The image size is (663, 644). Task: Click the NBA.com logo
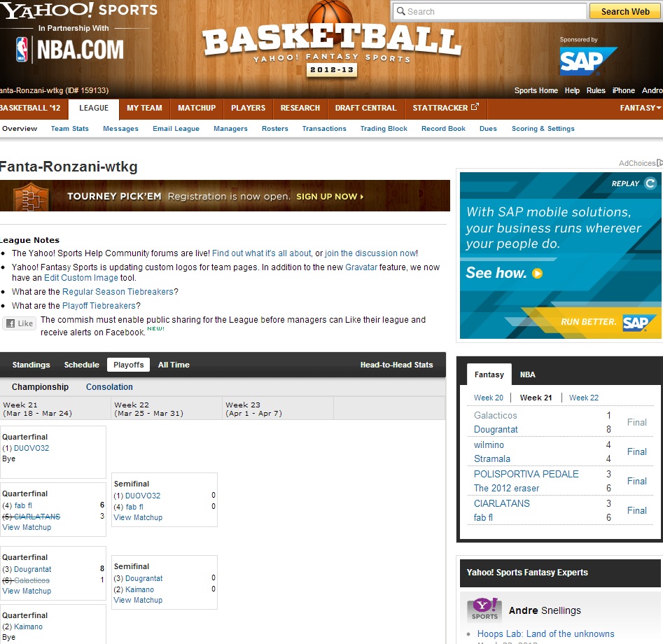(70, 49)
